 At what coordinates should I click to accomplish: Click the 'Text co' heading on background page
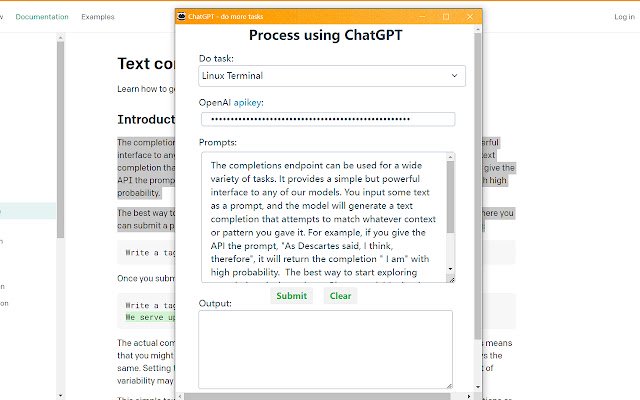tap(146, 64)
